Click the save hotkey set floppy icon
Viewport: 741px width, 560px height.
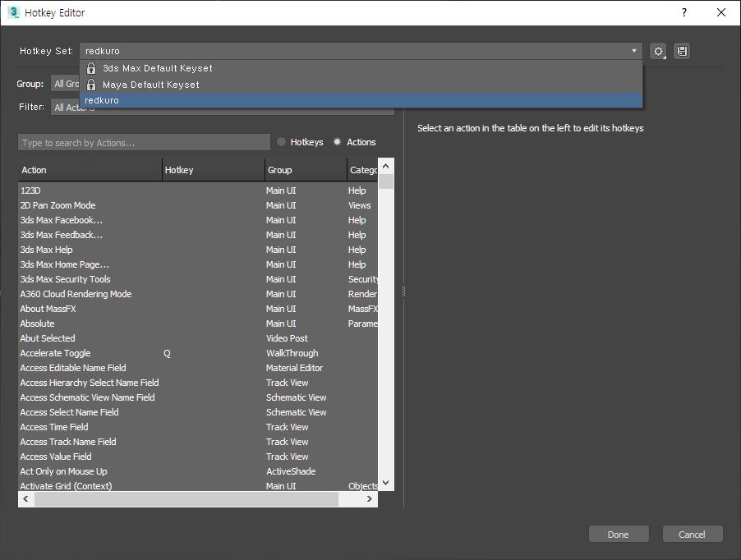682,51
